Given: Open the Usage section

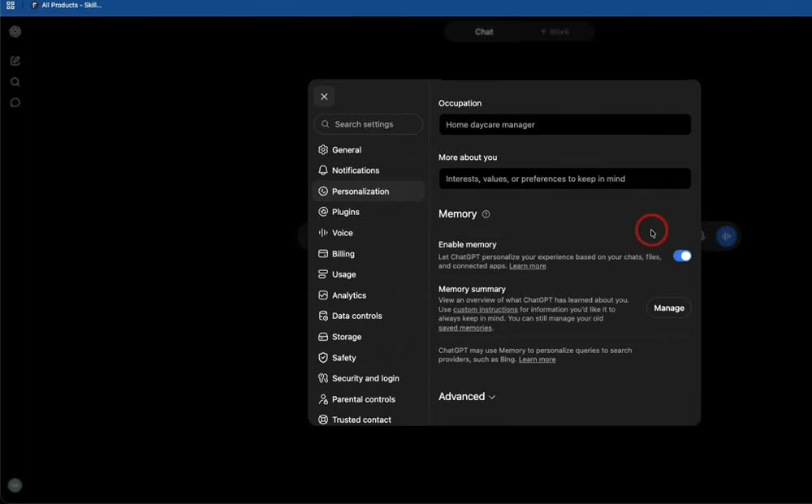Looking at the screenshot, I should pyautogui.click(x=368, y=274).
